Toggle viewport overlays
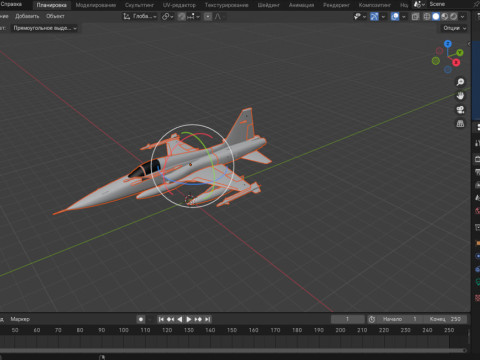 click(395, 16)
